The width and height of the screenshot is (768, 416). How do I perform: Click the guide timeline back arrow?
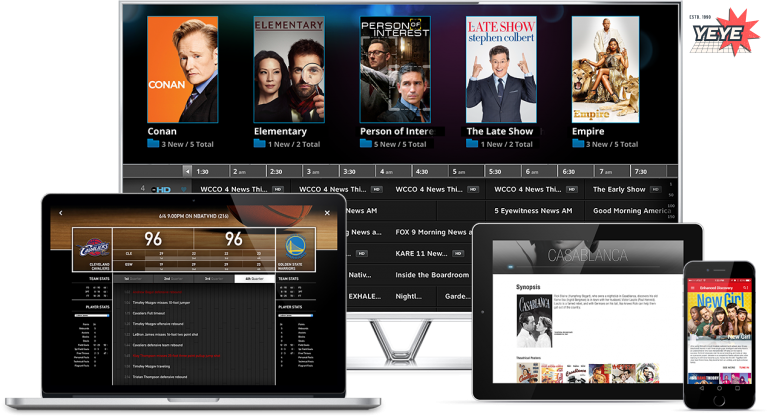coord(187,171)
